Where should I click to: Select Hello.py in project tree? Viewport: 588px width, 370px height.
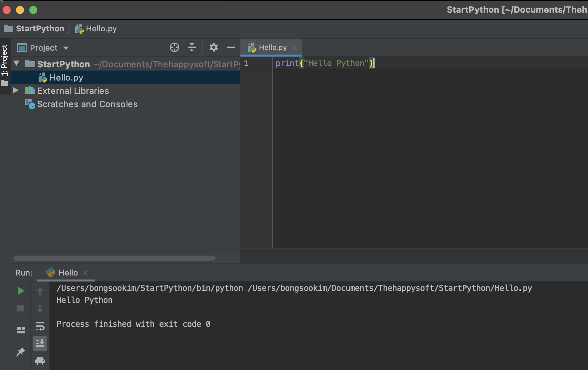point(126,78)
